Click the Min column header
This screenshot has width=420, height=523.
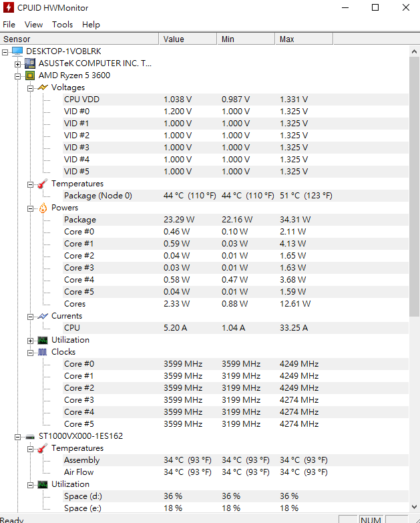(x=246, y=39)
